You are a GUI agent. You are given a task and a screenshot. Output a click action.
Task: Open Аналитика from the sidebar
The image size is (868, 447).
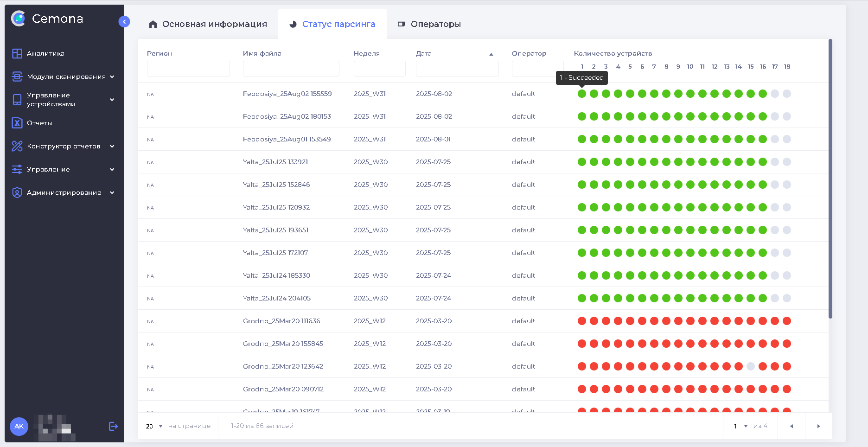(45, 53)
